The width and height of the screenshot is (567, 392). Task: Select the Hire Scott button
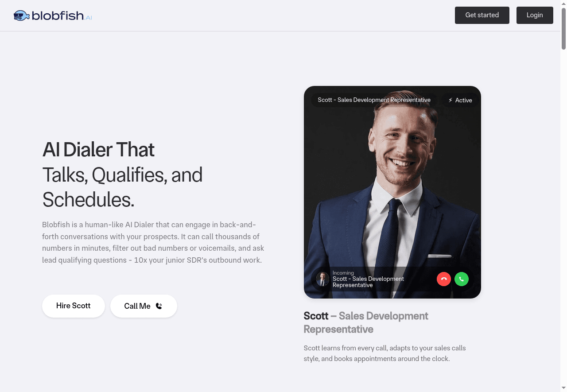coord(74,306)
